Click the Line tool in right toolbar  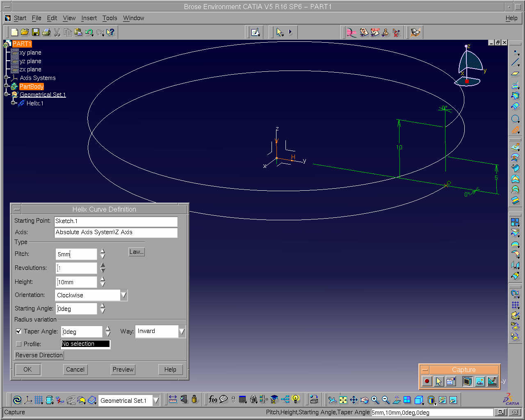pyautogui.click(x=516, y=63)
